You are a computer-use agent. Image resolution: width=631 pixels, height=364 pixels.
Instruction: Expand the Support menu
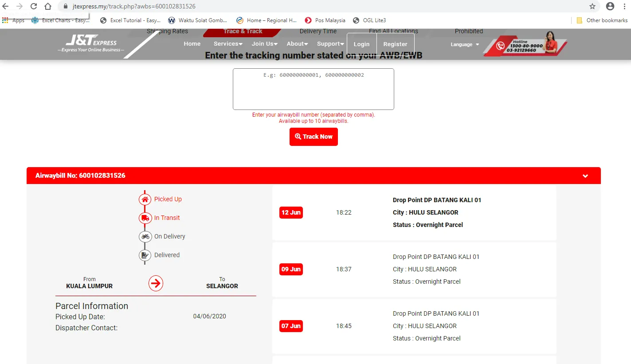click(330, 44)
